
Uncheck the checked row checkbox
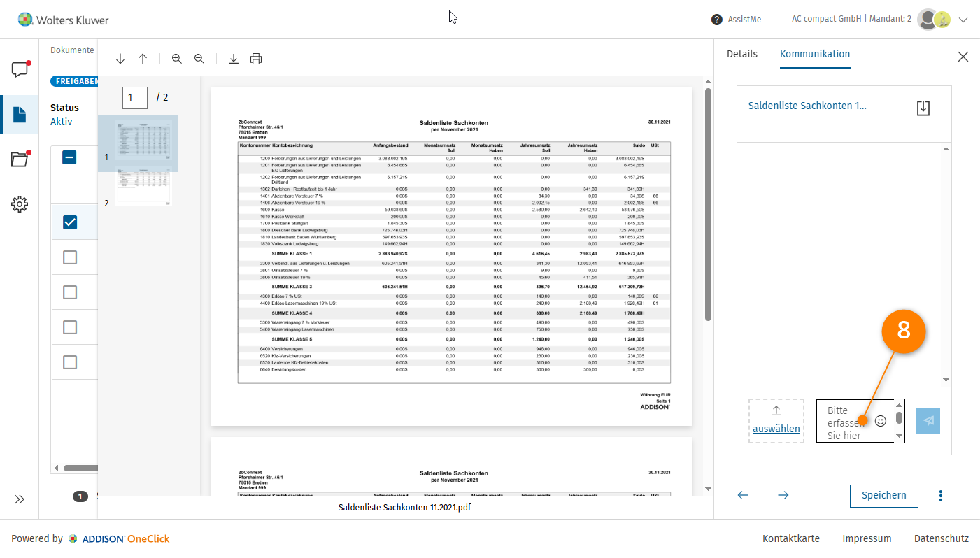[69, 222]
